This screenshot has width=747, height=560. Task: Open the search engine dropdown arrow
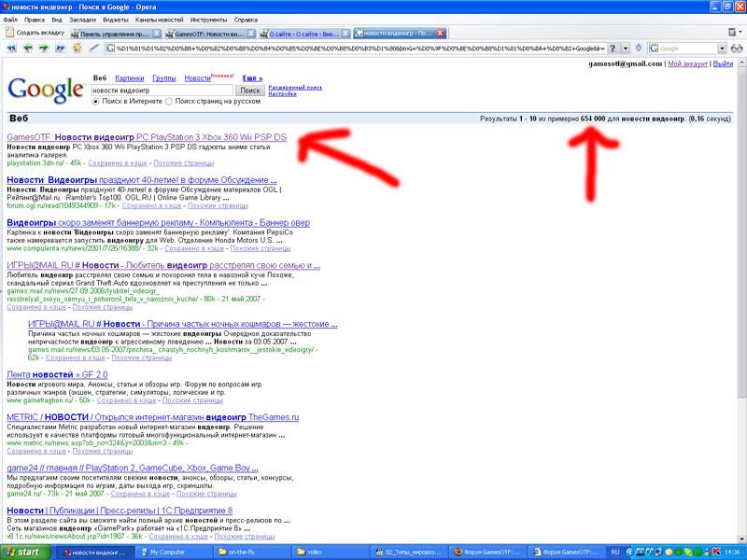coord(722,49)
